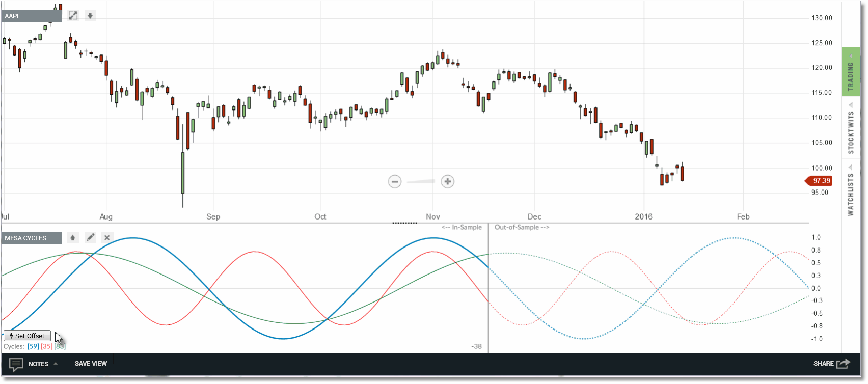Open the Trading side tab
868x384 pixels.
coord(851,72)
